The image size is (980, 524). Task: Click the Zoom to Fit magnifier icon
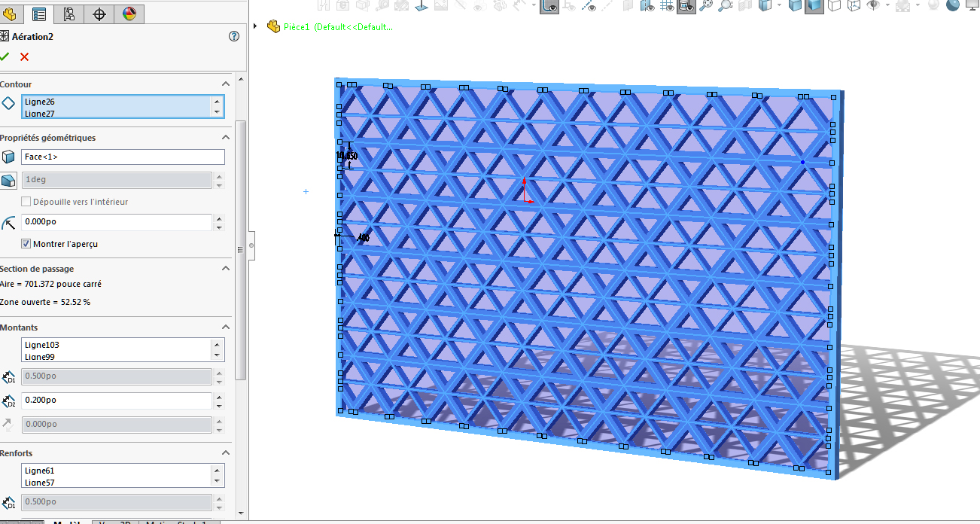point(706,5)
